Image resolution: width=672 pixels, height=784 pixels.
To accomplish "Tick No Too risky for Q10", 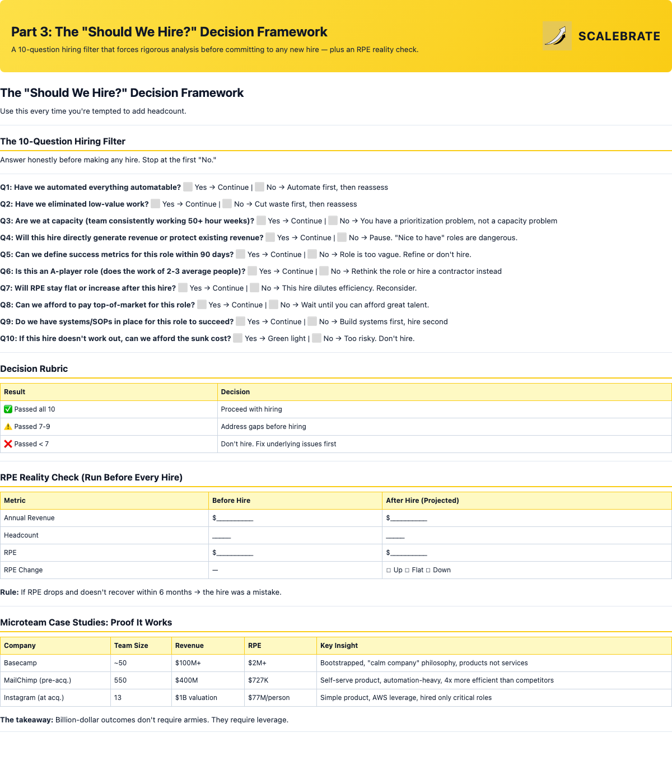I will click(317, 338).
